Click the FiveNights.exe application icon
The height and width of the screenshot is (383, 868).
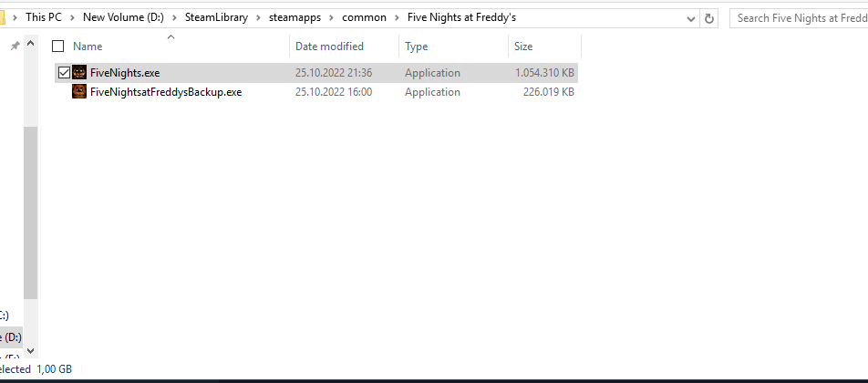click(79, 73)
